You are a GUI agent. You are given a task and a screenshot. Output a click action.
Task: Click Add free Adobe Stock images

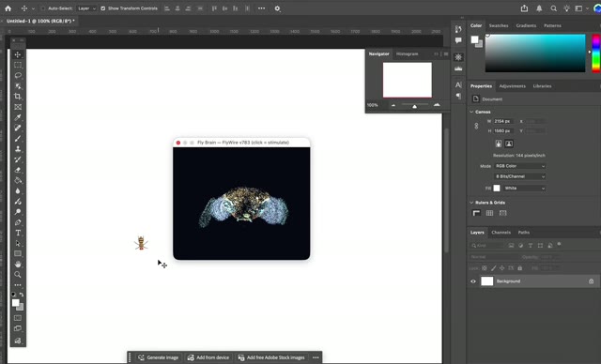tap(271, 357)
